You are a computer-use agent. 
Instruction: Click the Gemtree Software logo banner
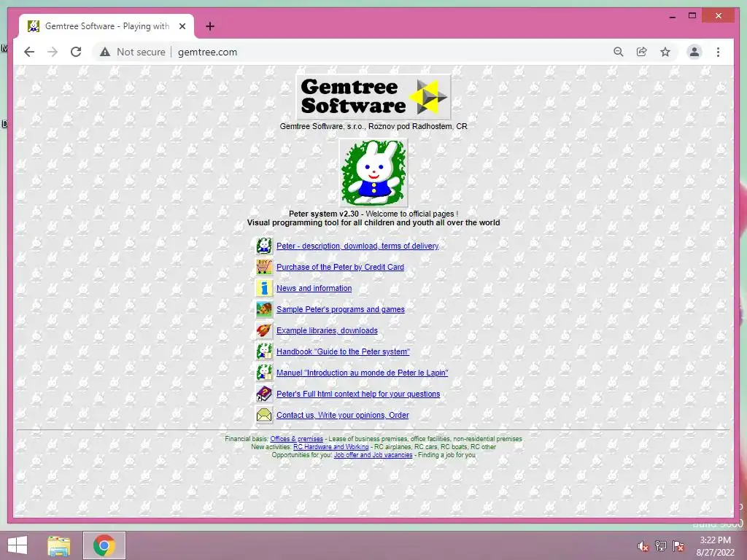(x=373, y=97)
